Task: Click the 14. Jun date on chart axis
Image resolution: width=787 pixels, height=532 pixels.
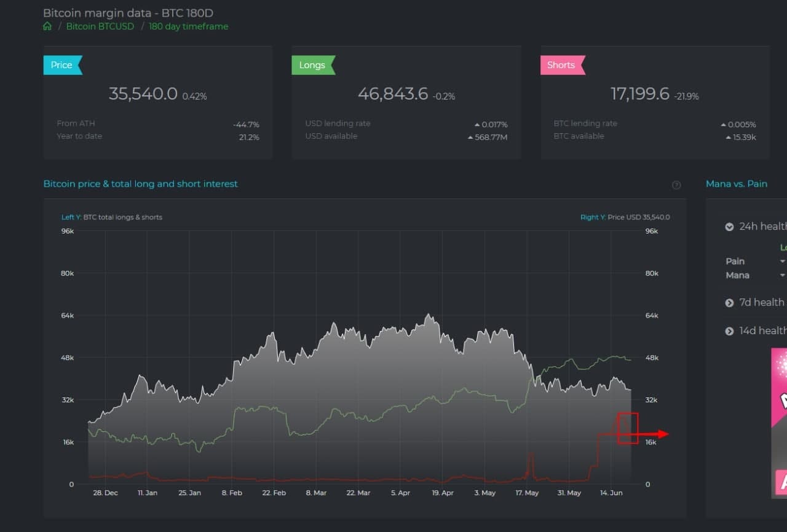Action: coord(611,493)
